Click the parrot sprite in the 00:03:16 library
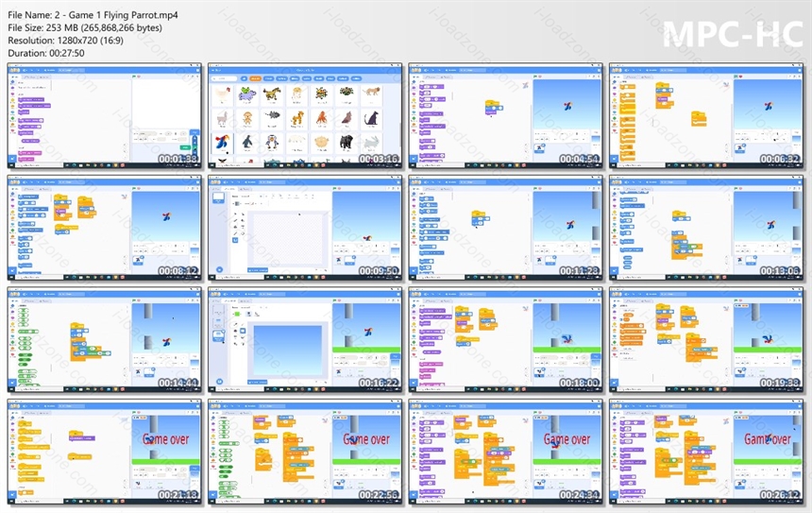 (223, 142)
